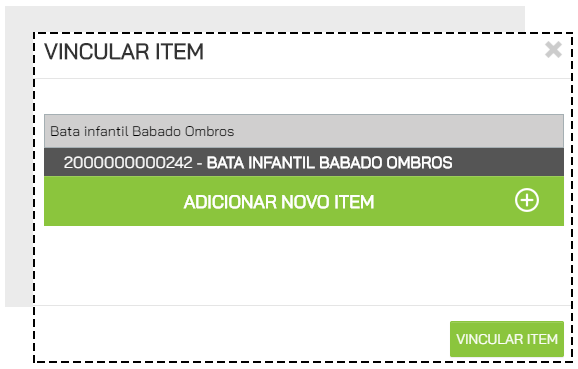Click the Adicionar Novo Item label text

tap(279, 202)
